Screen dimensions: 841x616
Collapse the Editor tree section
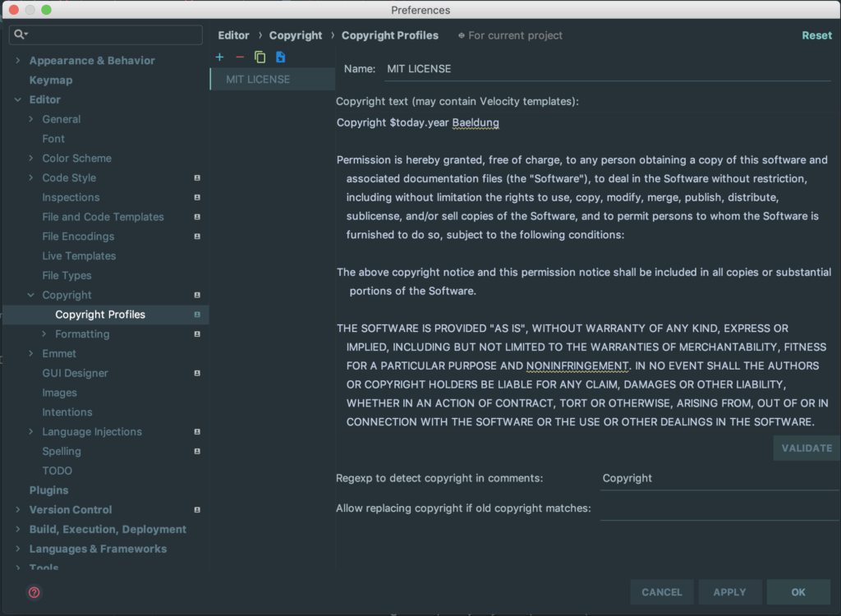[x=18, y=99]
